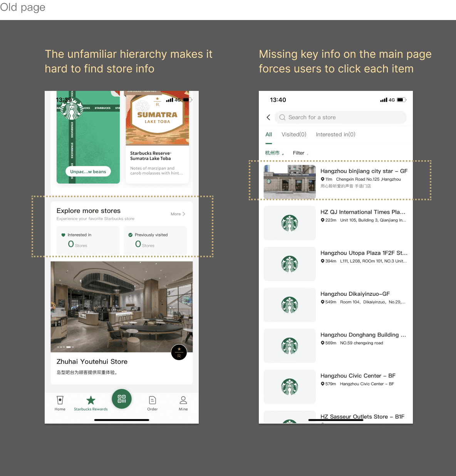Go back with the left chevron arrow
Image resolution: width=456 pixels, height=476 pixels.
(268, 117)
